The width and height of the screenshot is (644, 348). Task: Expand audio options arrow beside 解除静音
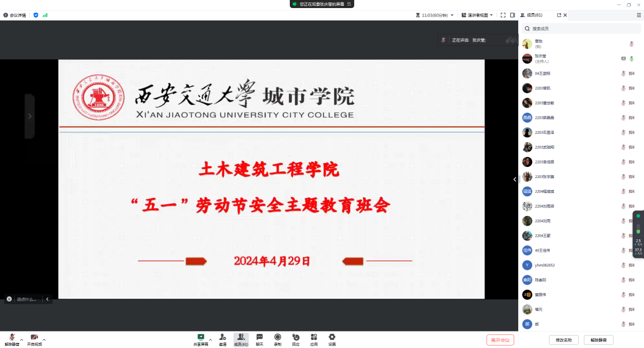(x=22, y=340)
